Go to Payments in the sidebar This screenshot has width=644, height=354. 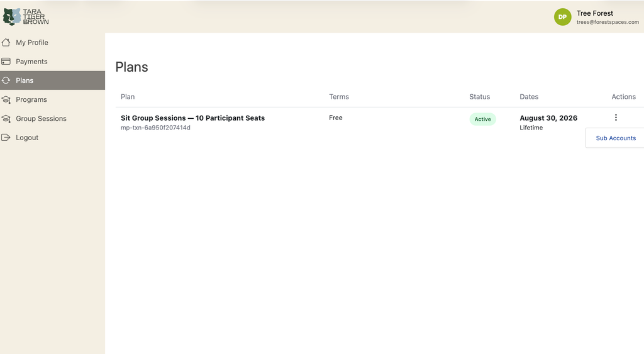53,62
